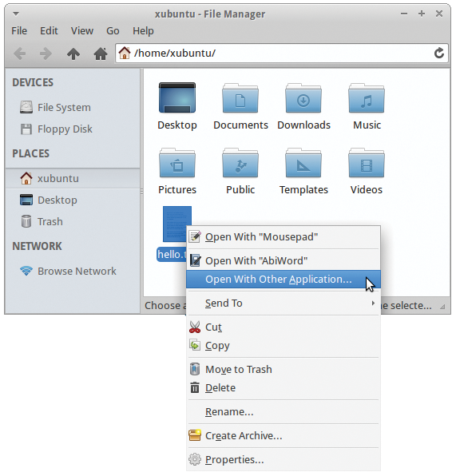
Task: Go to parent folder with up arrow
Action: [73, 54]
